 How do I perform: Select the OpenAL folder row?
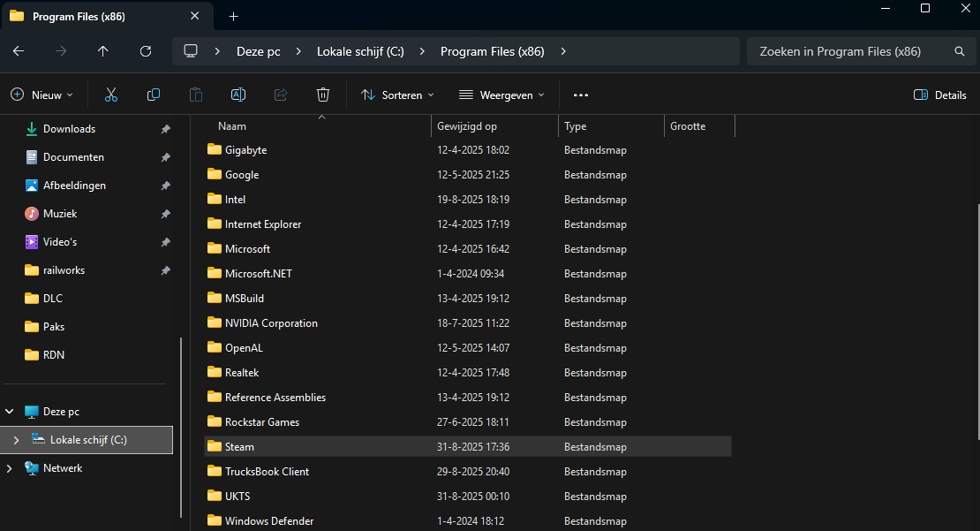click(x=468, y=348)
